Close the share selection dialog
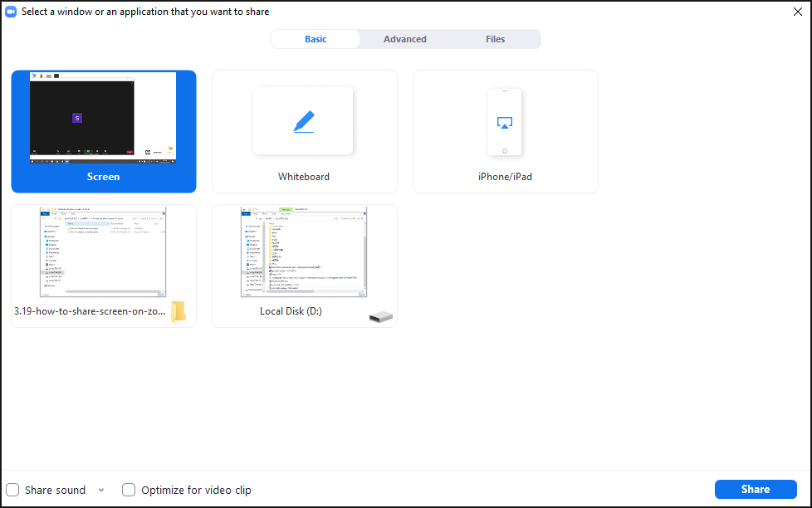The width and height of the screenshot is (812, 508). coord(798,12)
